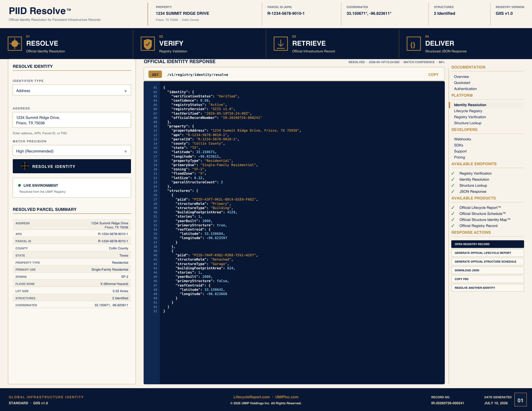Image resolution: width=532 pixels, height=411 pixels.
Task: Click the Deliver JSON braces icon
Action: [414, 44]
